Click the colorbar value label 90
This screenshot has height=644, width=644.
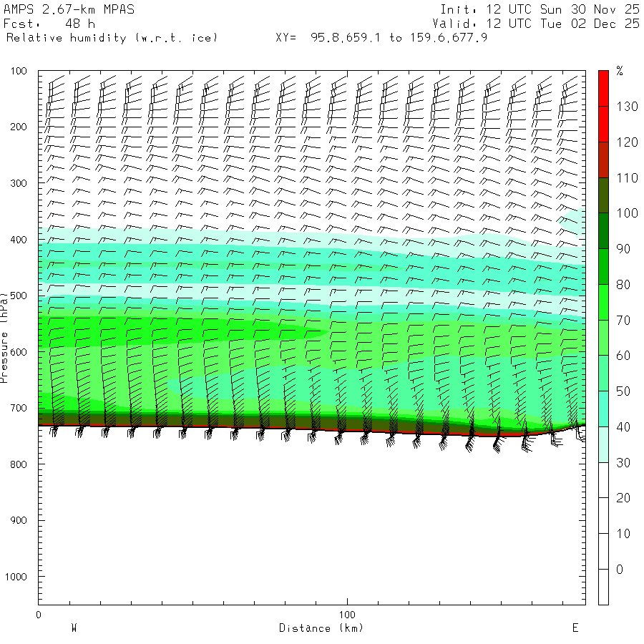623,249
